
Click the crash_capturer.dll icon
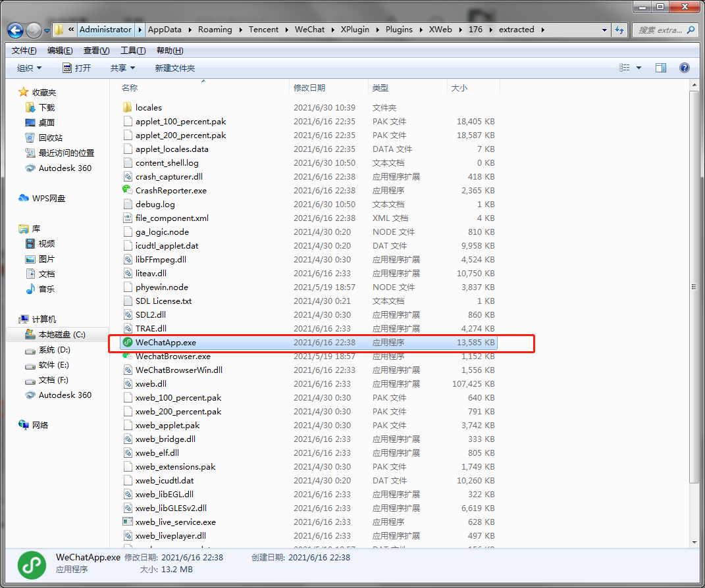click(128, 176)
